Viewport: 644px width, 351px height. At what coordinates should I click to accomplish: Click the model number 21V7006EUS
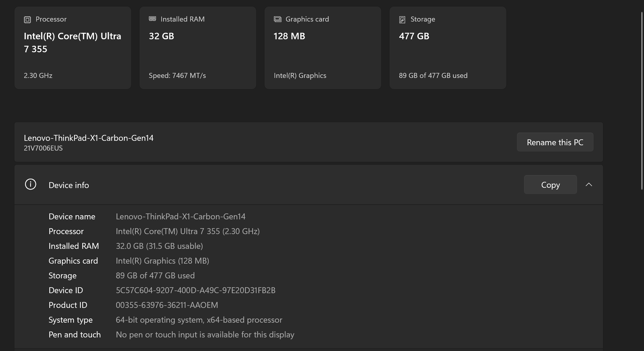(x=43, y=148)
